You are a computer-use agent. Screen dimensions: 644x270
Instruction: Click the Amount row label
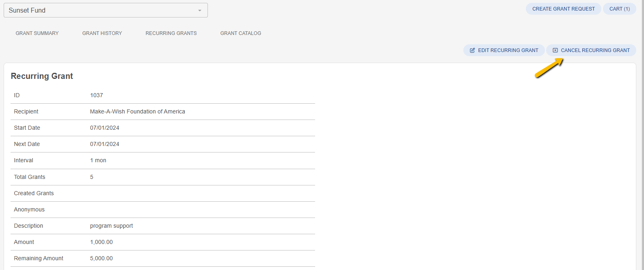tap(24, 242)
